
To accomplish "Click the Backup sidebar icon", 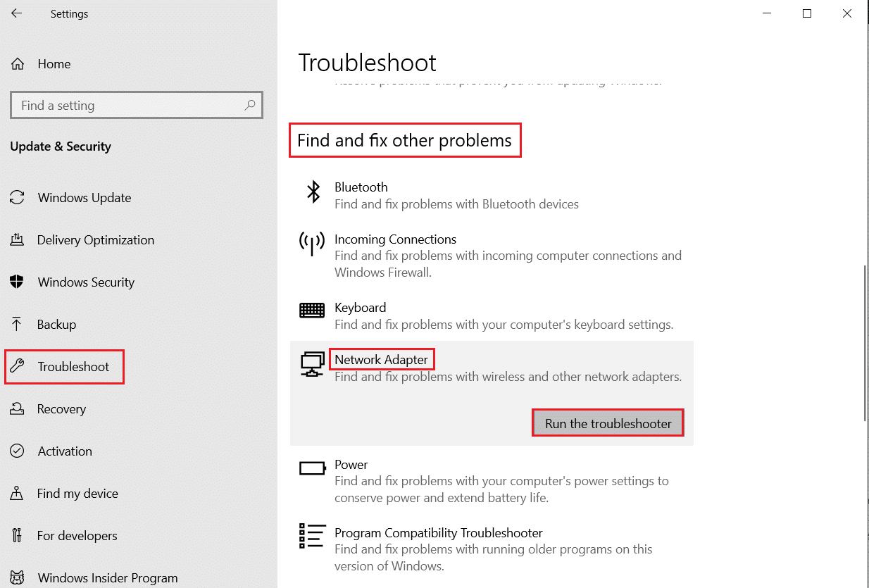I will 16,324.
